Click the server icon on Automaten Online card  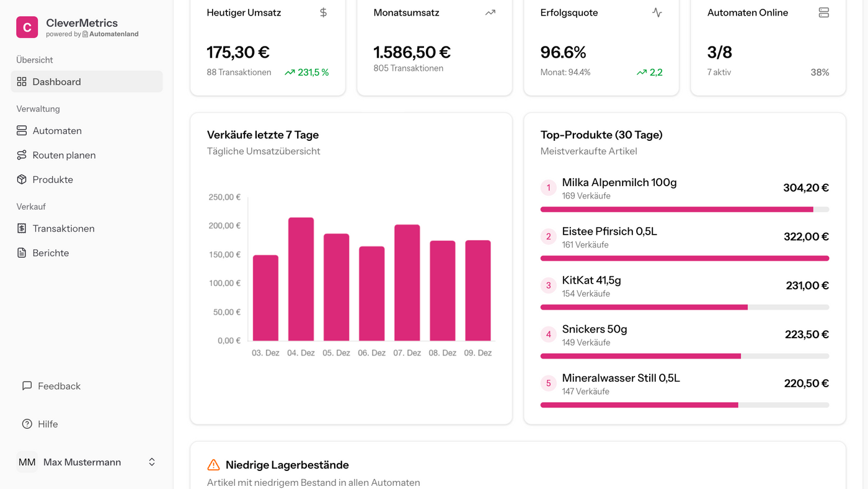[824, 12]
